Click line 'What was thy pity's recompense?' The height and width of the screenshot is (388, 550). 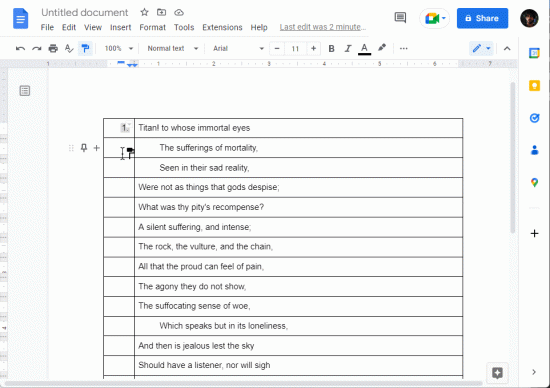point(201,207)
